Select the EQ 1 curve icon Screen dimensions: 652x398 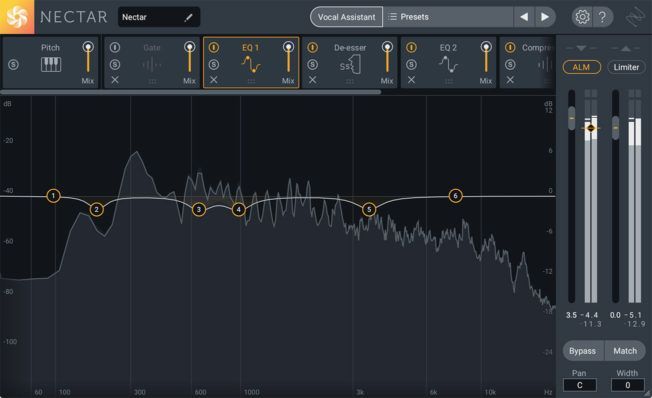251,64
